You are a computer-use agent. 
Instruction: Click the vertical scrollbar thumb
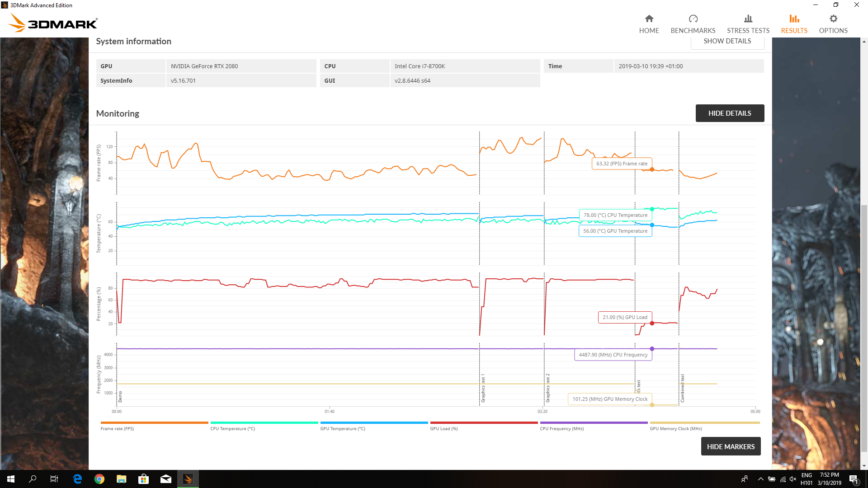864,328
